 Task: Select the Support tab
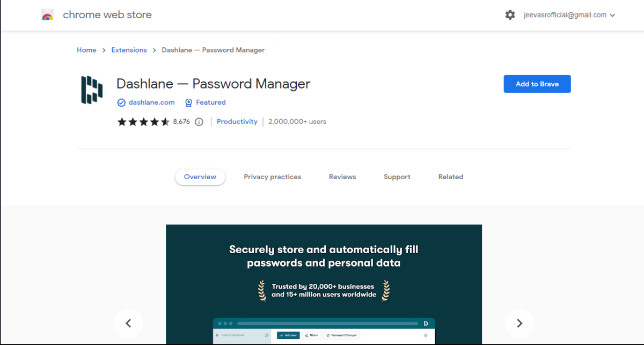coord(397,177)
